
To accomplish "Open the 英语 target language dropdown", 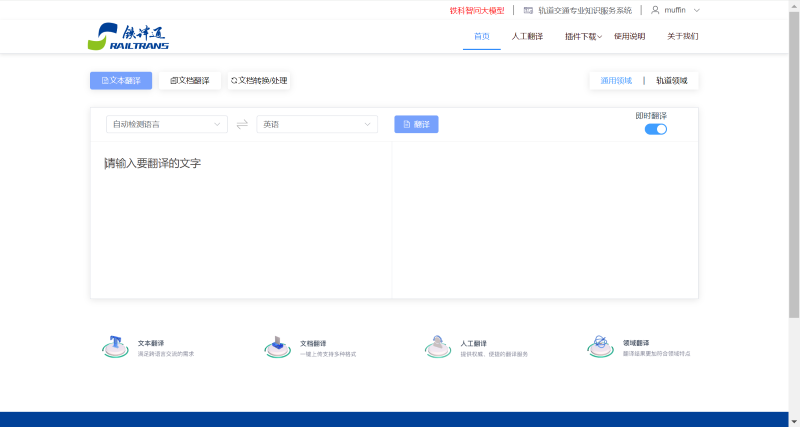I will click(317, 124).
